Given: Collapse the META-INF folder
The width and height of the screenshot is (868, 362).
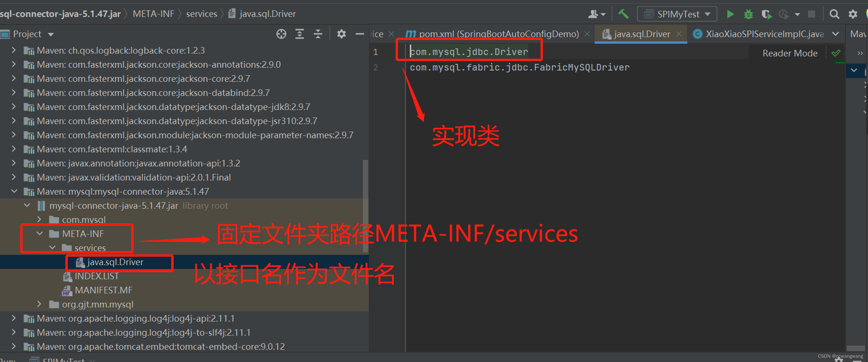Looking at the screenshot, I should (40, 234).
